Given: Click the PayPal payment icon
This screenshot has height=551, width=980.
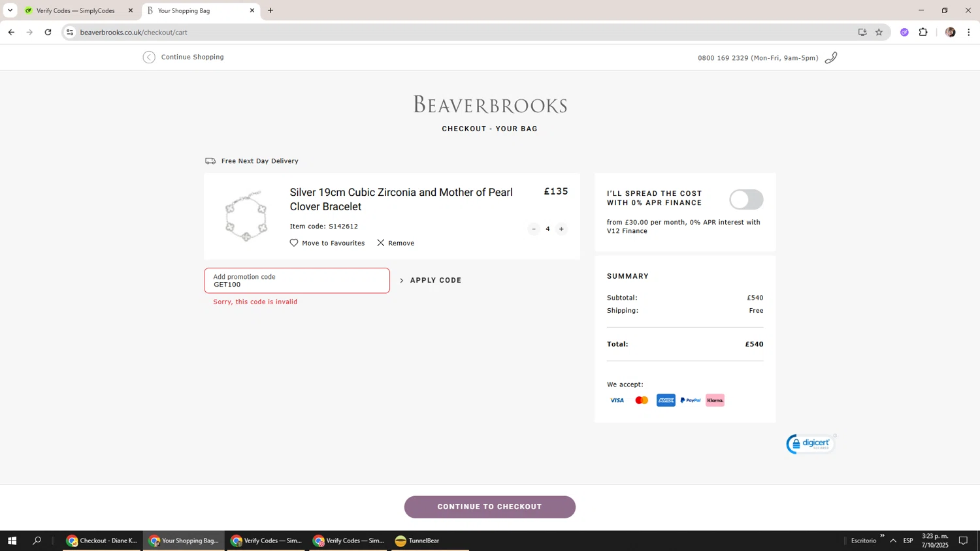Looking at the screenshot, I should coord(691,400).
